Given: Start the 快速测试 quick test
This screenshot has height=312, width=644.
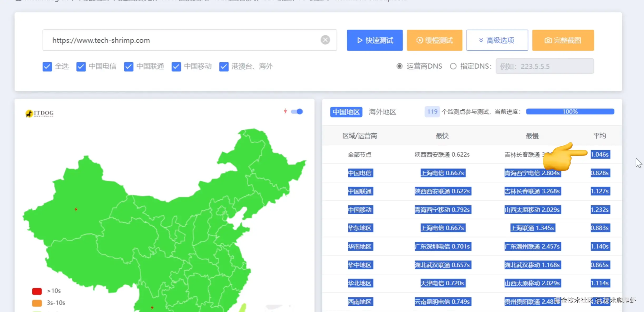Looking at the screenshot, I should pyautogui.click(x=375, y=40).
